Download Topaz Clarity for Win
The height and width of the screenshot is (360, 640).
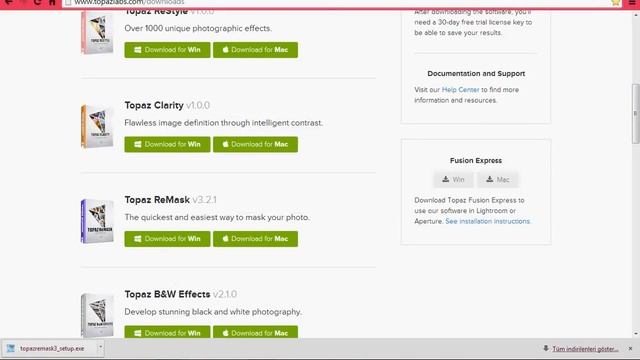pos(167,144)
